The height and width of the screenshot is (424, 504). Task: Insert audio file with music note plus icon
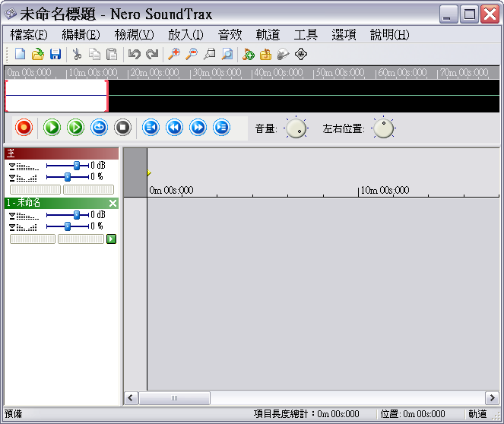[x=248, y=54]
